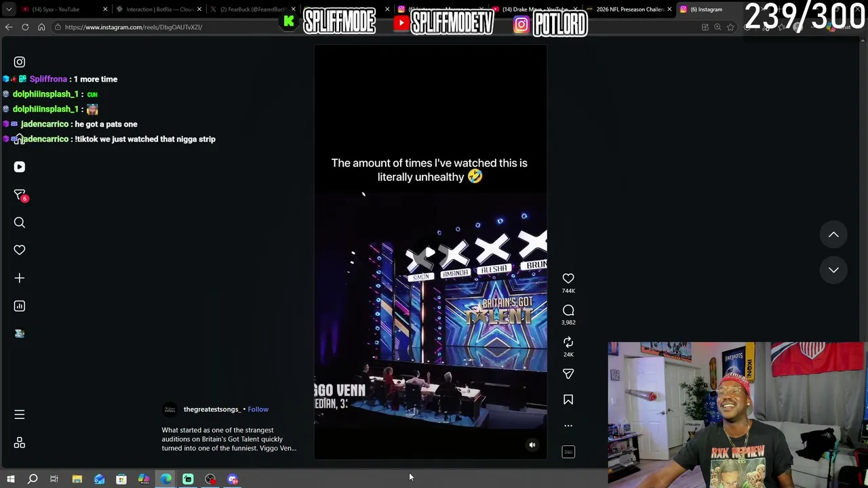The image size is (868, 488).
Task: Go to the previous reel
Action: tap(833, 235)
